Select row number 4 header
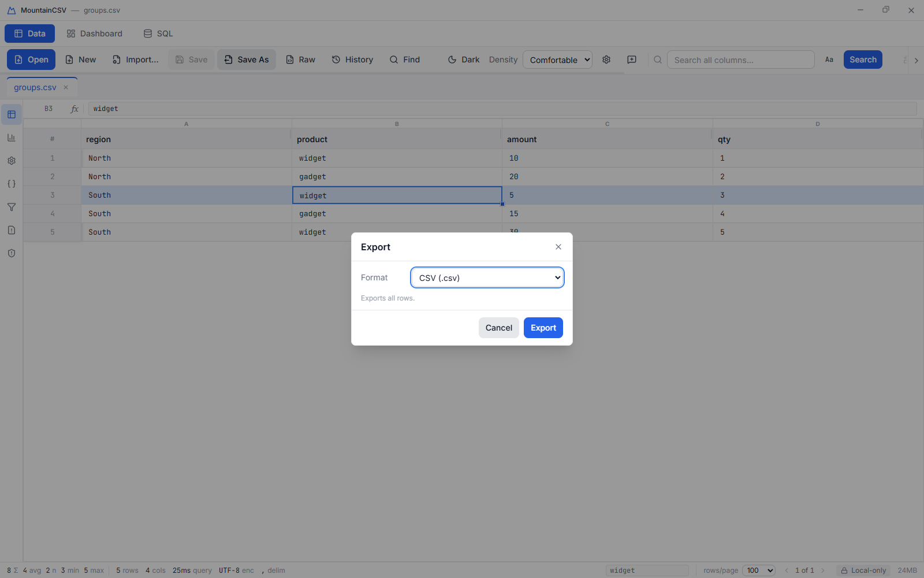The image size is (924, 578). pyautogui.click(x=52, y=214)
